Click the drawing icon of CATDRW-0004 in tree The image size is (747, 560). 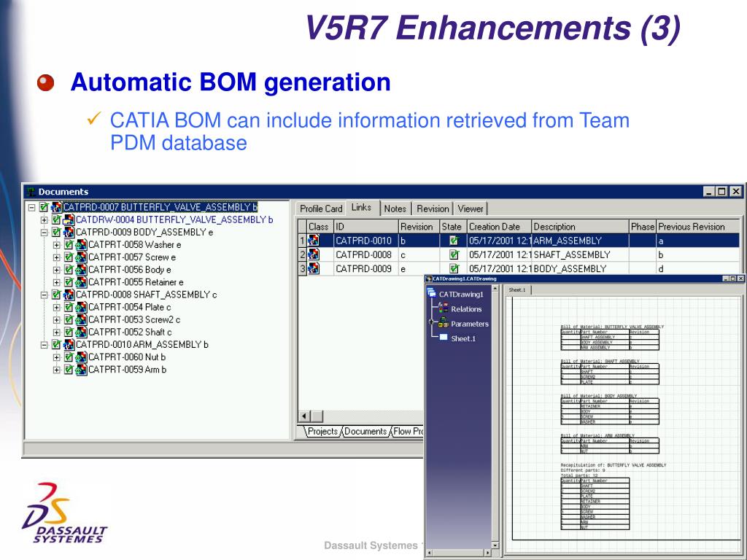pos(69,220)
